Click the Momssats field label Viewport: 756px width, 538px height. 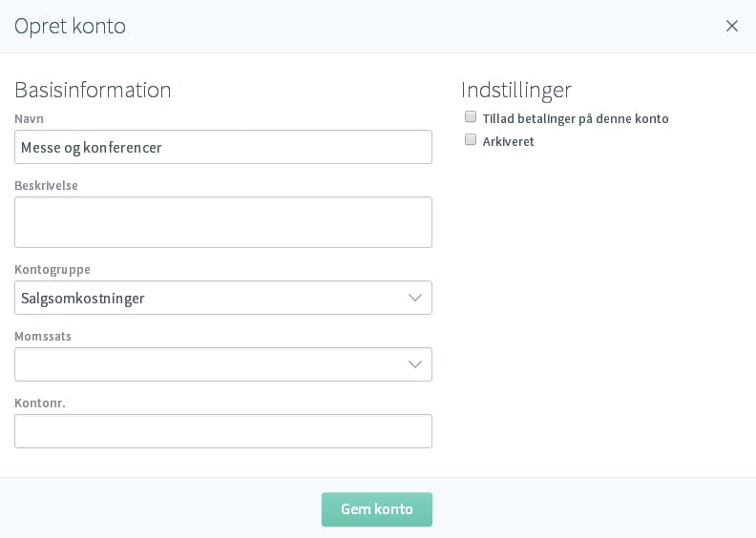[x=43, y=336]
